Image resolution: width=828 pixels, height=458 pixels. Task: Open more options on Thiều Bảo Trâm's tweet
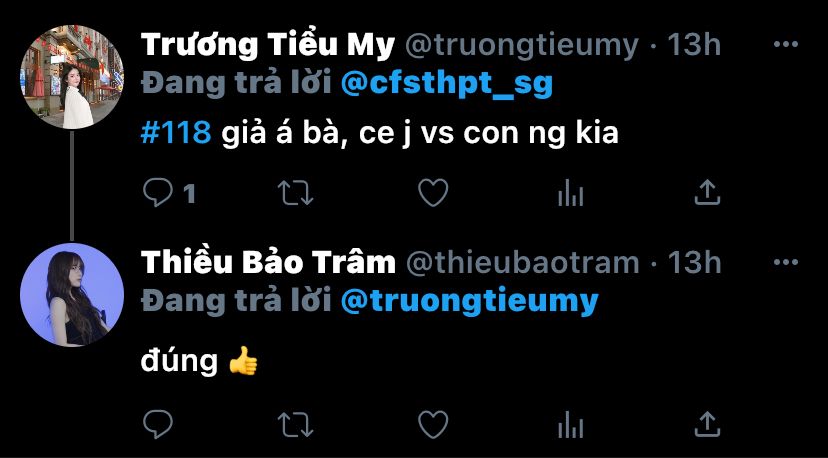[x=786, y=262]
